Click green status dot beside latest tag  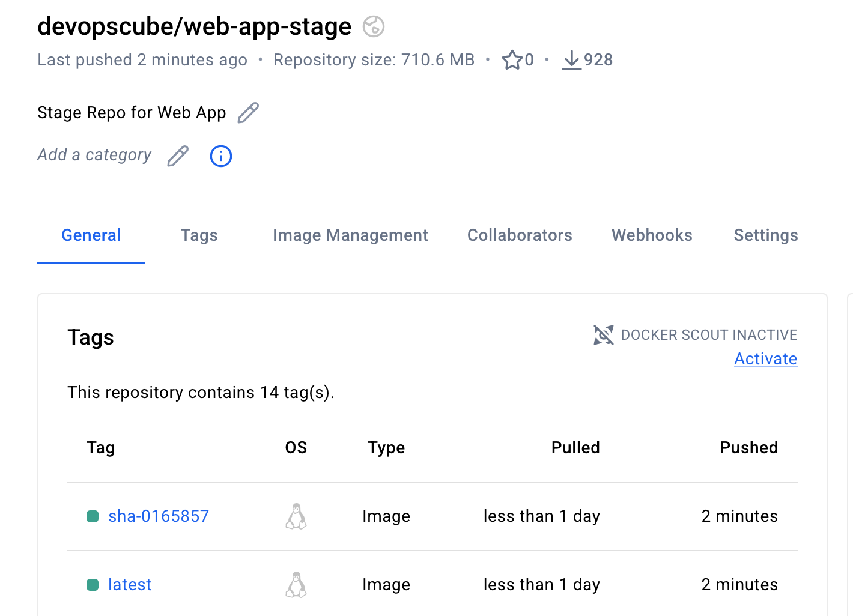(x=93, y=585)
